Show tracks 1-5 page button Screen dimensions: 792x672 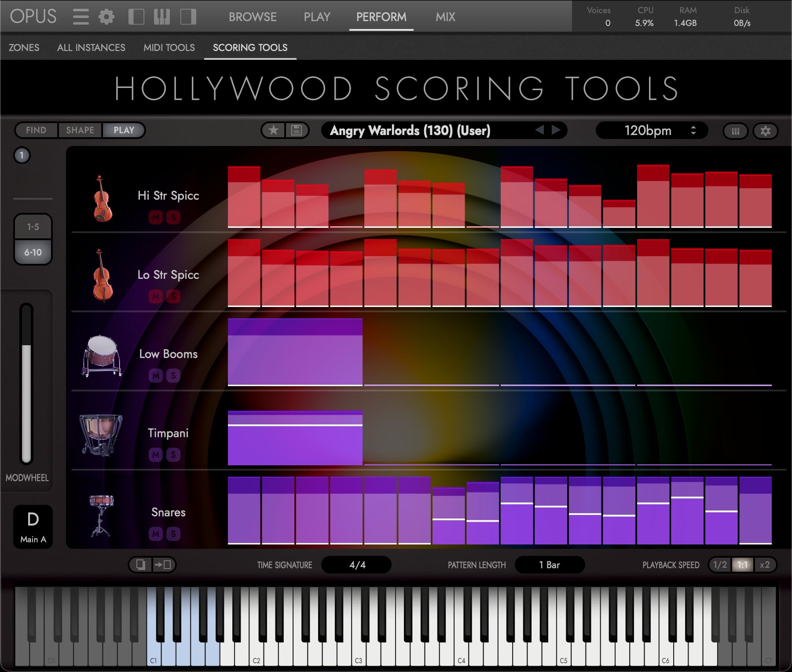[x=33, y=227]
